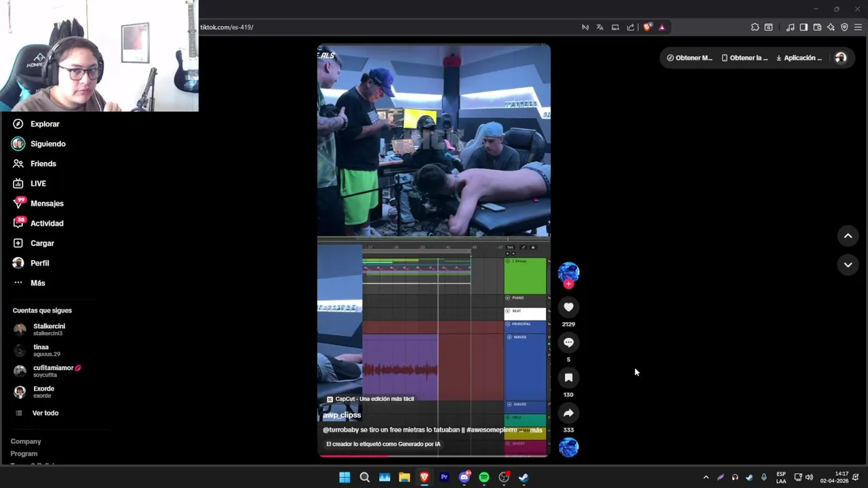Open Discord from the taskbar
Image resolution: width=868 pixels, height=488 pixels.
pos(465,477)
